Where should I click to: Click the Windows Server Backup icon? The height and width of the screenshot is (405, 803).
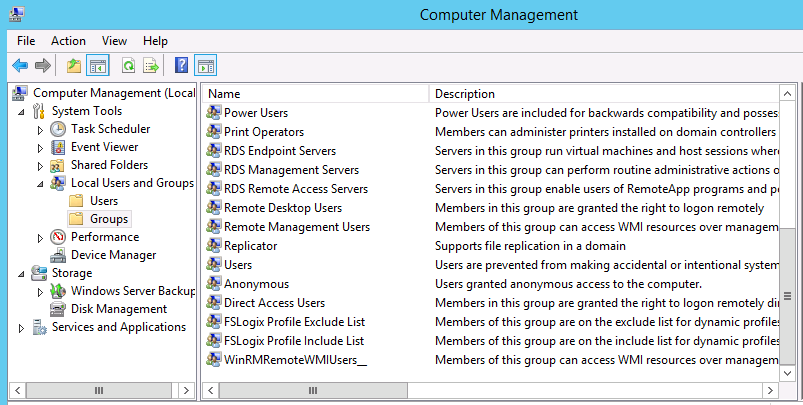click(58, 291)
